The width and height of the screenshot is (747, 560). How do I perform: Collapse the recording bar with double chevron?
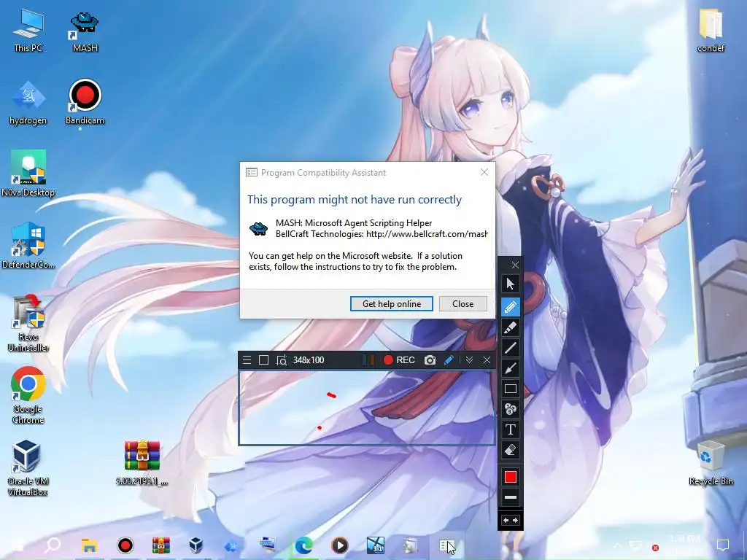(469, 360)
